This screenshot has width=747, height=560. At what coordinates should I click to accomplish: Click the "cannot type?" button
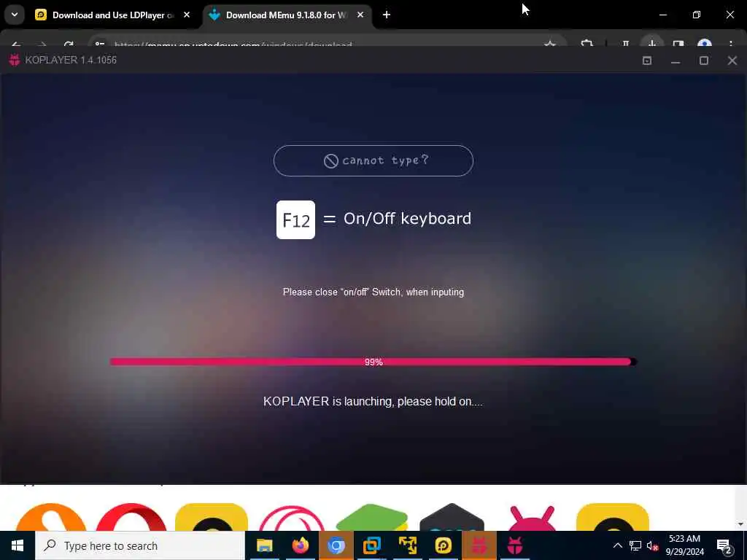tap(373, 160)
